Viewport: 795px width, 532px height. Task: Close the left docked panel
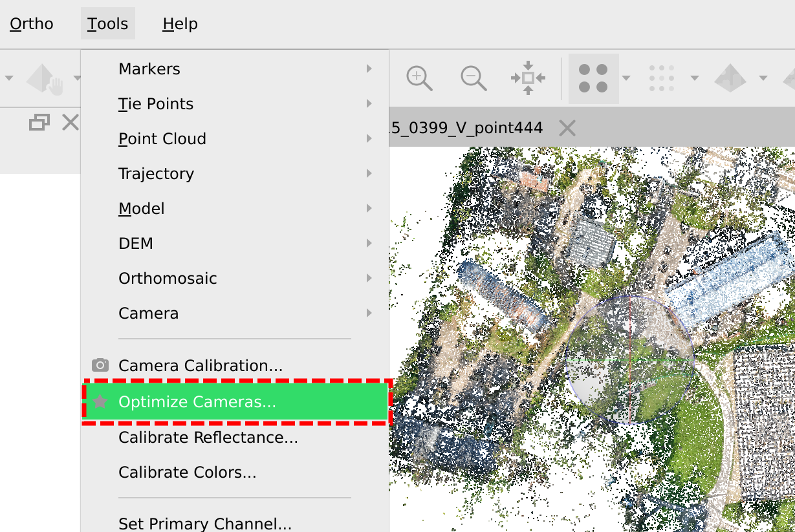click(x=70, y=122)
